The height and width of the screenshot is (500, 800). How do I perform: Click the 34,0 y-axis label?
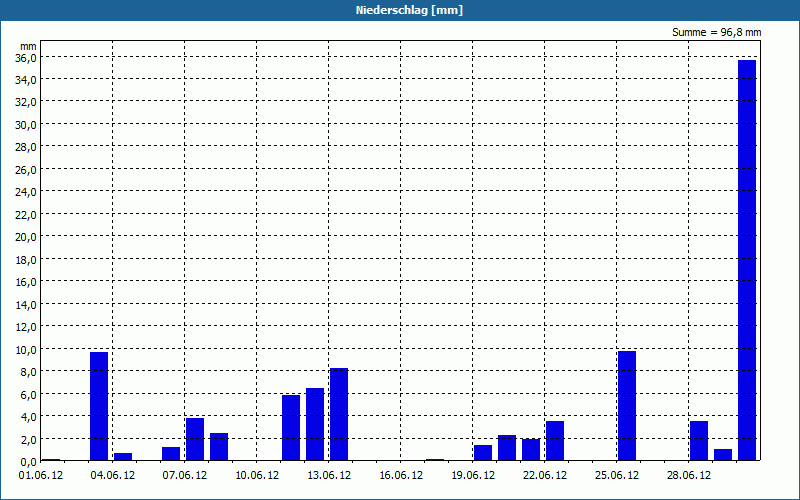coord(26,80)
